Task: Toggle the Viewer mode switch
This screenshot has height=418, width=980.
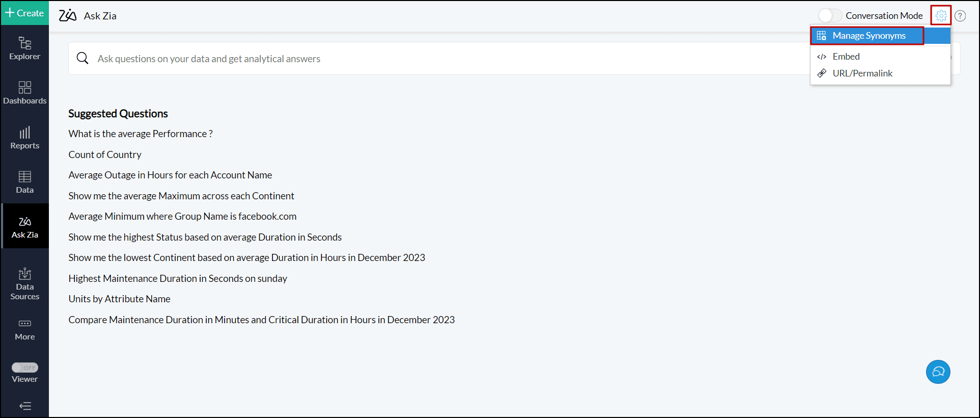Action: pos(25,368)
